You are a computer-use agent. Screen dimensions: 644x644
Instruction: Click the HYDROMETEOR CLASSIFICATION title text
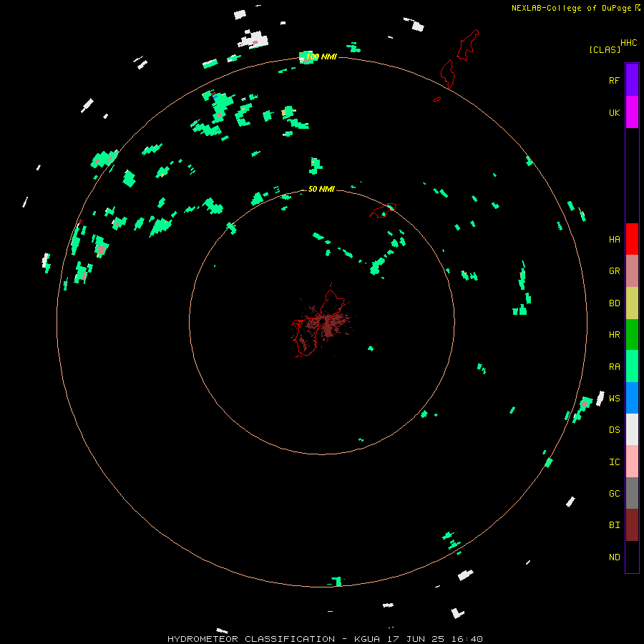point(251,639)
